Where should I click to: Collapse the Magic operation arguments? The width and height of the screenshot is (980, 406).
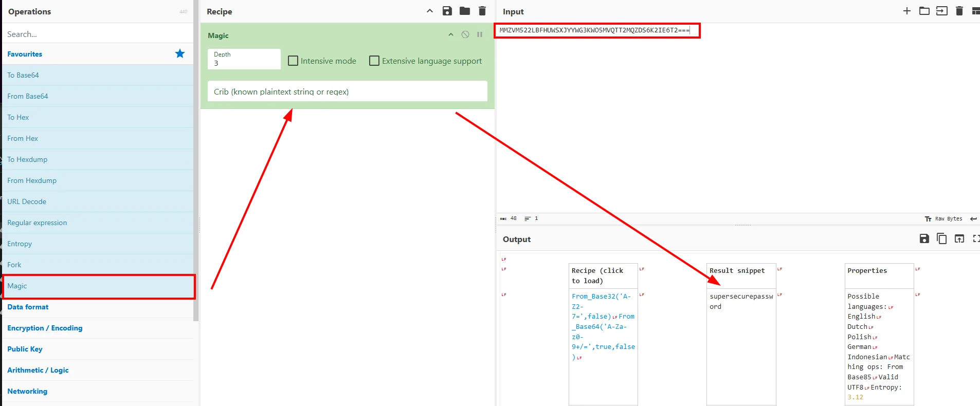click(451, 34)
